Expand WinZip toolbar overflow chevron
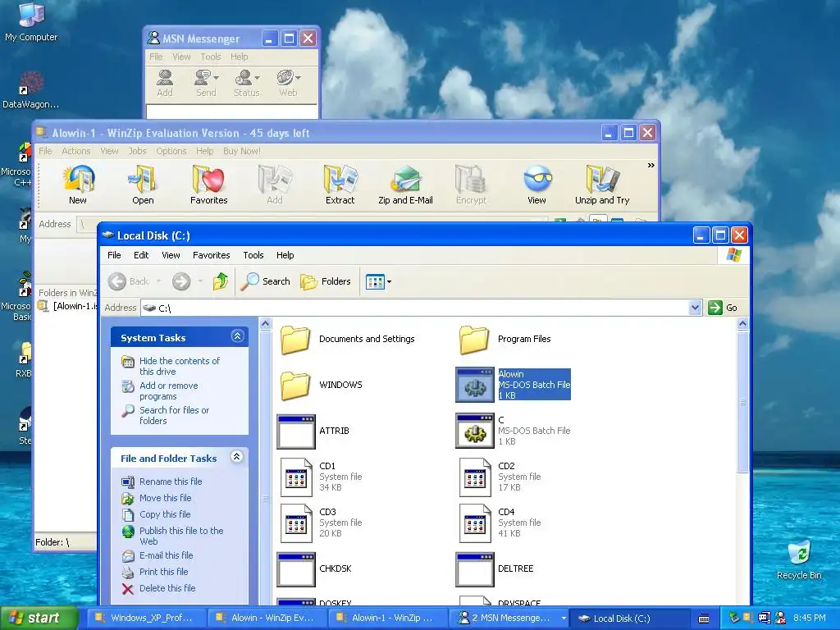Viewport: 840px width, 630px height. point(651,165)
